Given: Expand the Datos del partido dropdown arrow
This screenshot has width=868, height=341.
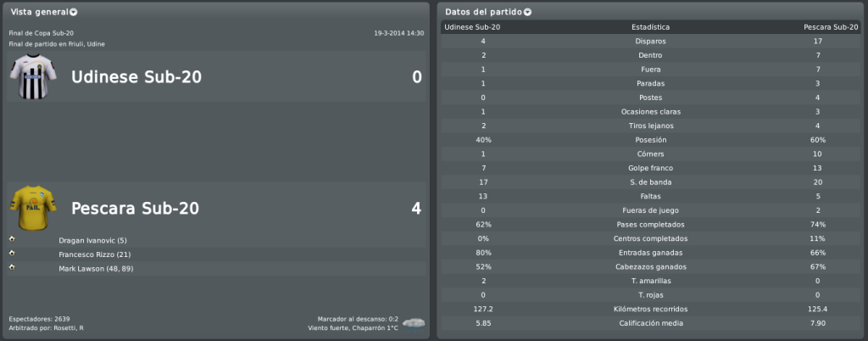Looking at the screenshot, I should pyautogui.click(x=527, y=12).
